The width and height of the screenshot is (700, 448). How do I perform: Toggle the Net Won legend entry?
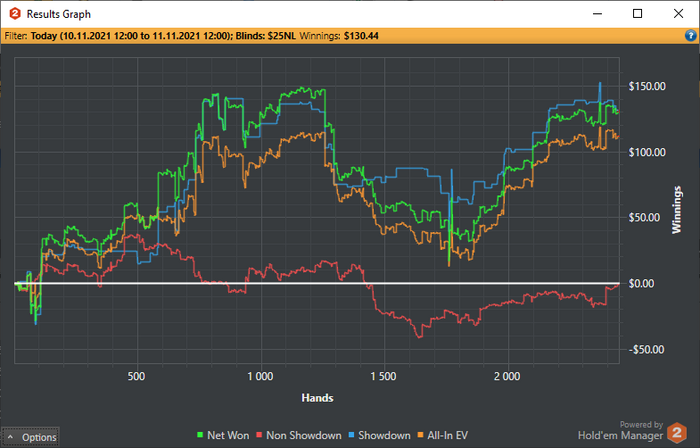coord(223,436)
